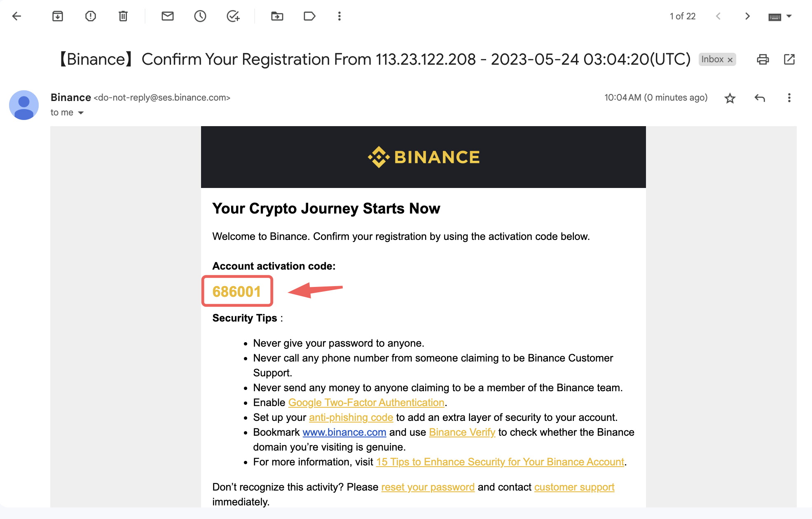Snooze this email
The width and height of the screenshot is (812, 519).
click(x=200, y=16)
